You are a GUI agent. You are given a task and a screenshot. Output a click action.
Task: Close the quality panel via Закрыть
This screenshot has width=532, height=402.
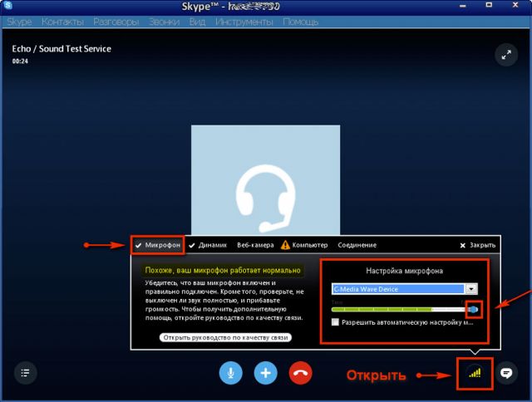(x=478, y=245)
